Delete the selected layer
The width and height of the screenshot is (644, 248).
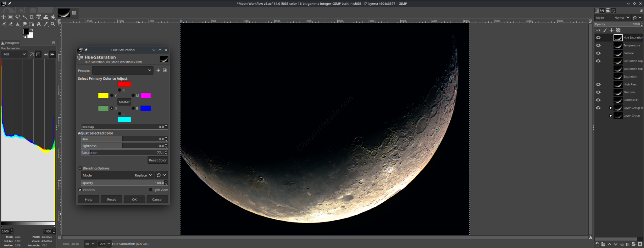[x=640, y=244]
